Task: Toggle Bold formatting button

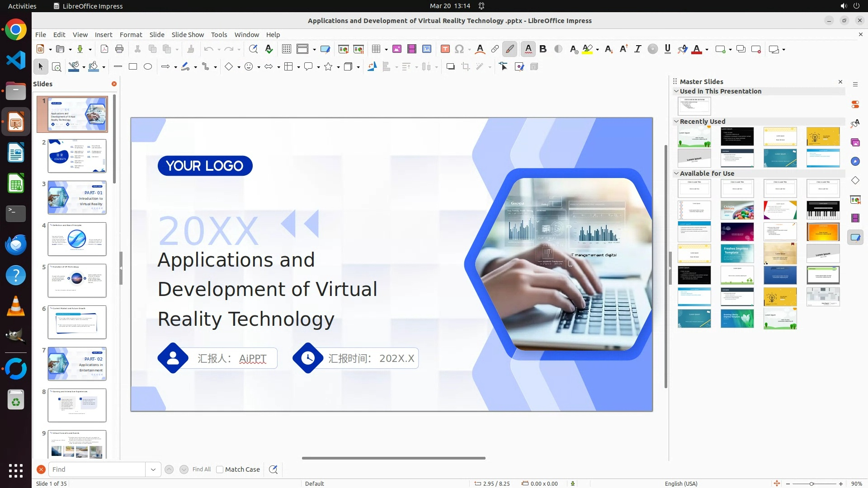Action: (543, 49)
